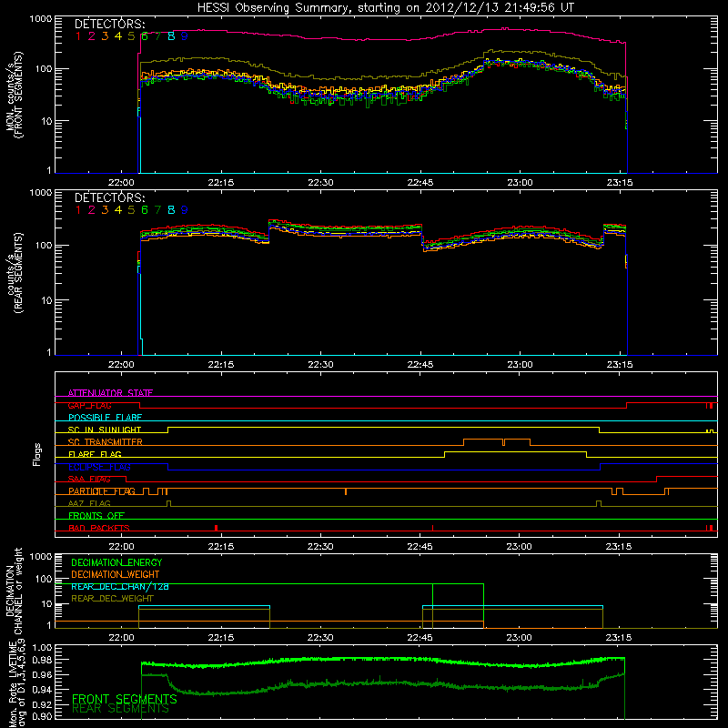
Task: Select the BAD_PACKETS flag label
Action: point(99,528)
